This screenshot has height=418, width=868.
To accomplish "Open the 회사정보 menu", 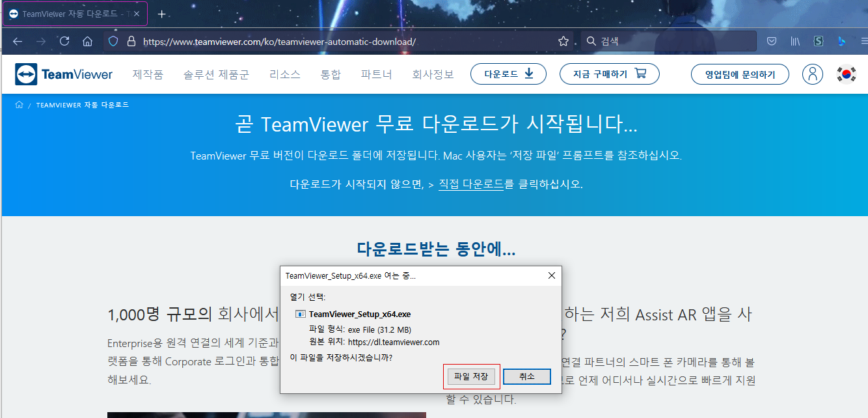I will (433, 74).
